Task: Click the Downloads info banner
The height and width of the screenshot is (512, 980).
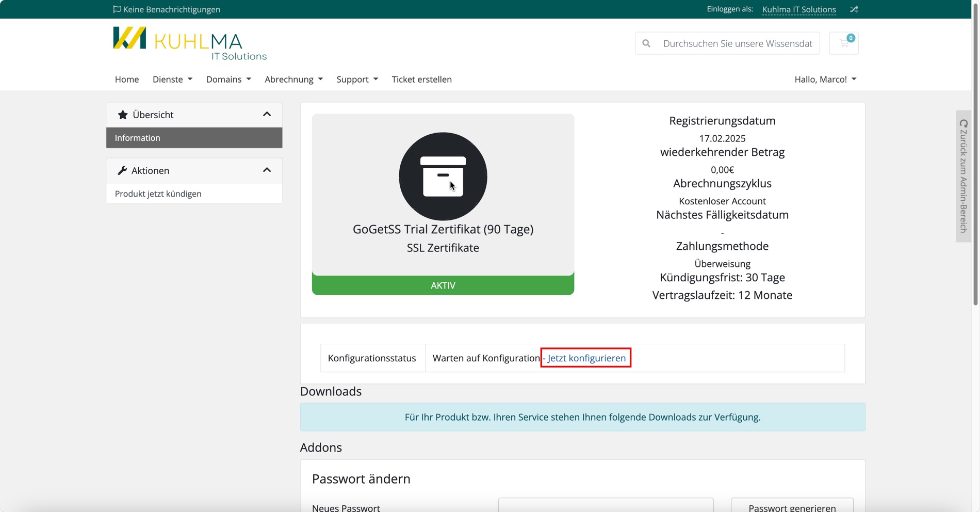Action: pos(582,417)
